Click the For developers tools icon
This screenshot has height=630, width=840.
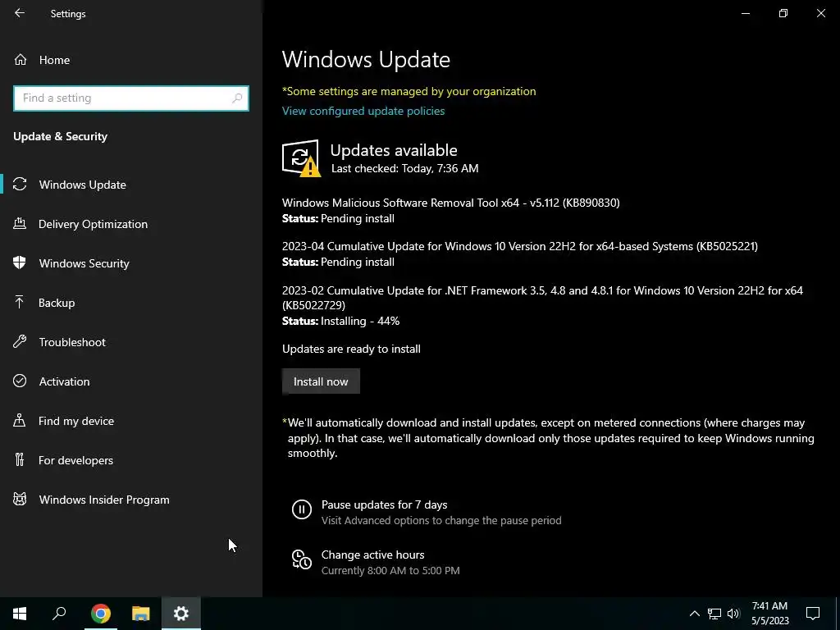point(20,459)
